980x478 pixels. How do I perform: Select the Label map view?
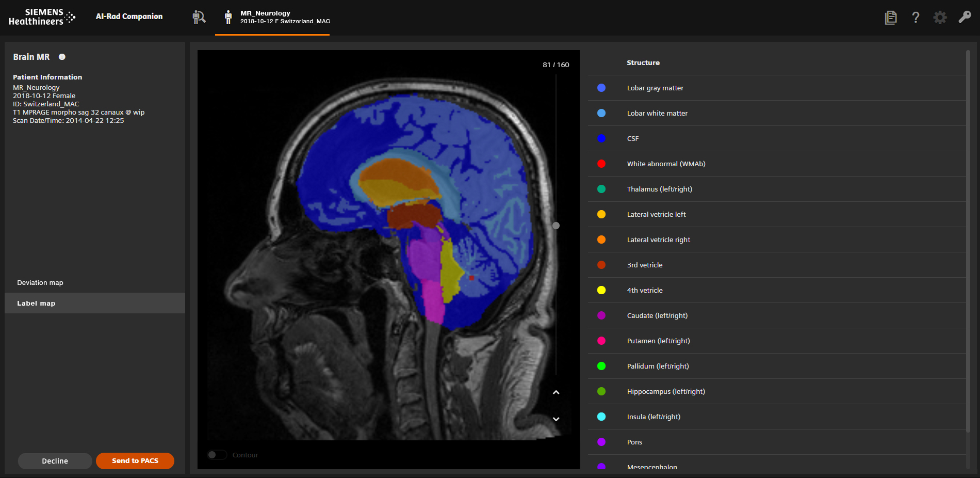click(x=95, y=303)
